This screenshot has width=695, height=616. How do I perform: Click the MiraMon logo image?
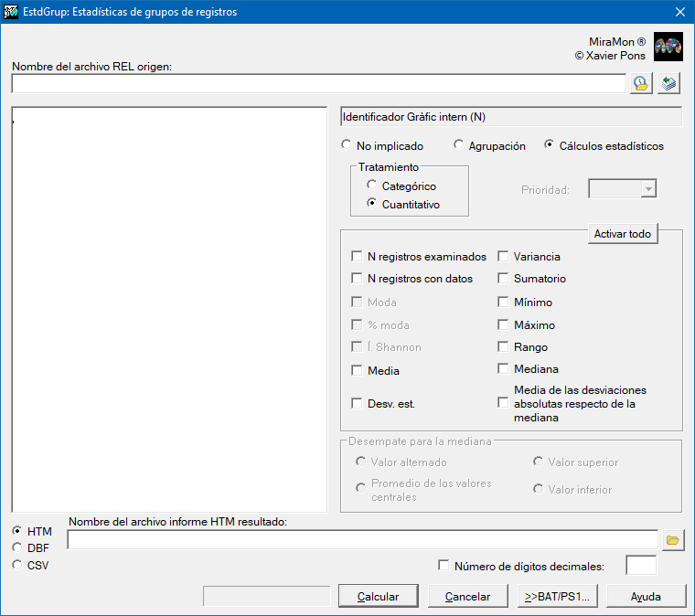pyautogui.click(x=668, y=48)
